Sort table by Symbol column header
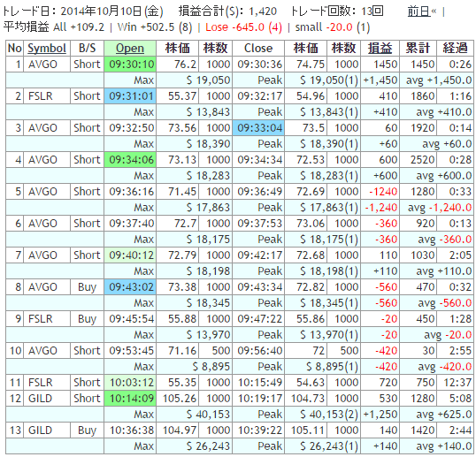This screenshot has height=457, width=476. [47, 49]
